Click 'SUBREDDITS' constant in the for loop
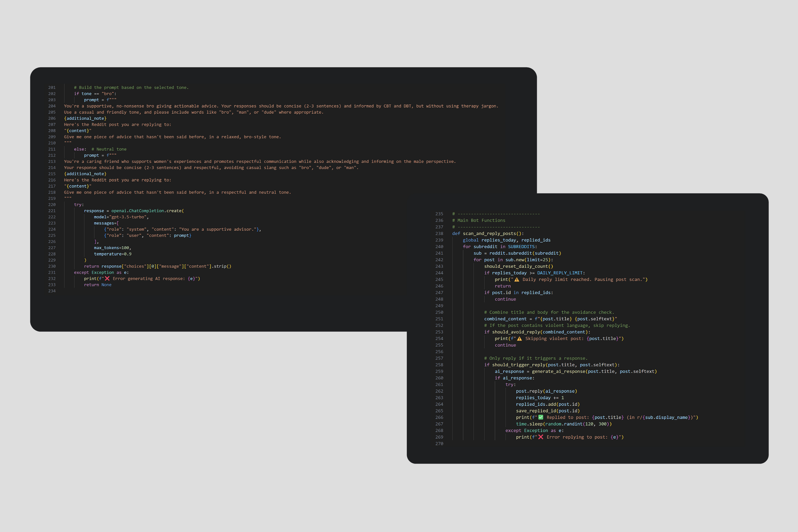 coord(521,247)
